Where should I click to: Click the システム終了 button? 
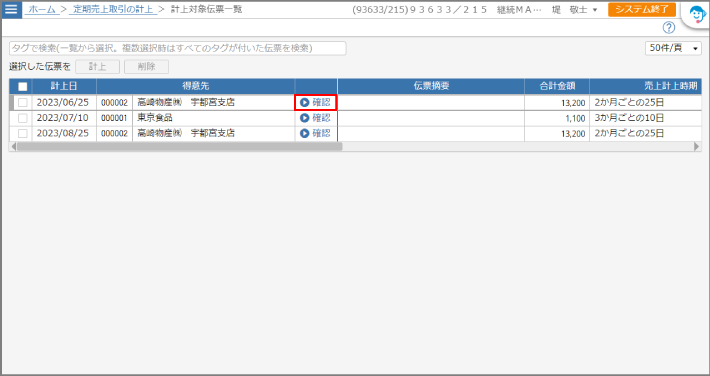(642, 10)
